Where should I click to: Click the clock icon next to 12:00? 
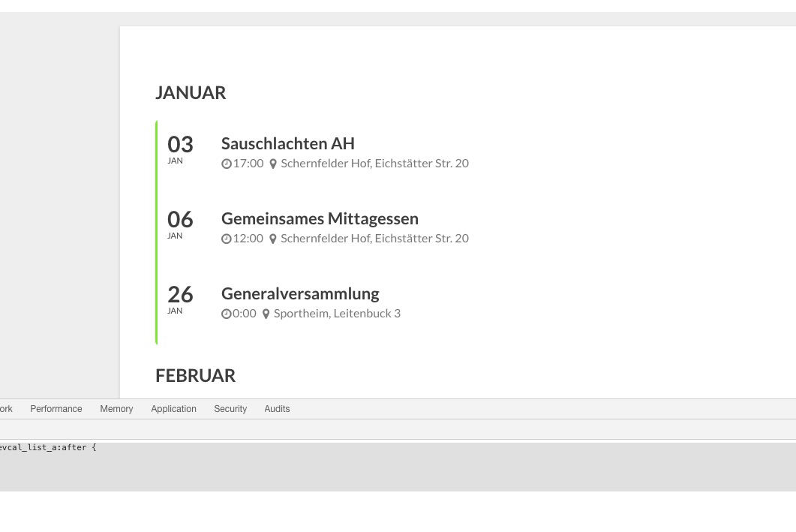pos(227,239)
